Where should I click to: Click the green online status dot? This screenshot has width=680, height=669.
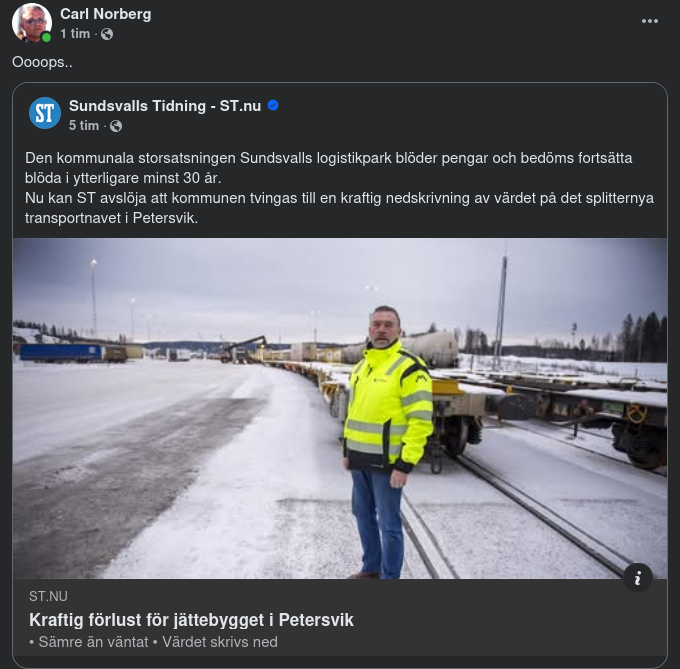point(46,37)
